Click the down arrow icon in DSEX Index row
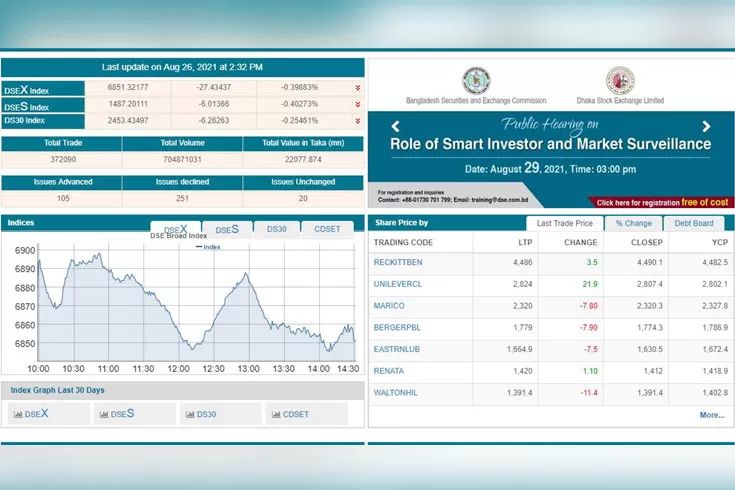The height and width of the screenshot is (490, 735). click(358, 88)
